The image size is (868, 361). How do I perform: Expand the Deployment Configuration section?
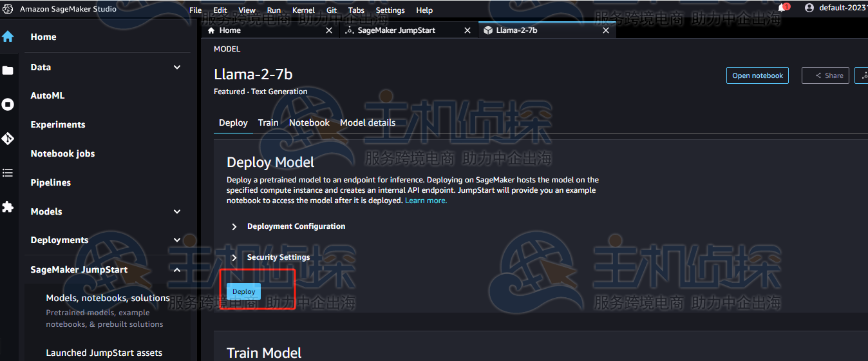(234, 226)
